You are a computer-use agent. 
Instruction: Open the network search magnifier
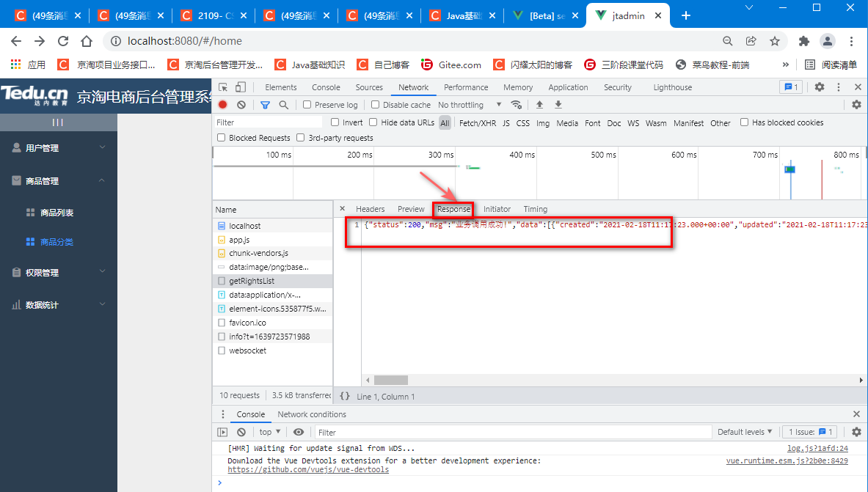[x=283, y=105]
